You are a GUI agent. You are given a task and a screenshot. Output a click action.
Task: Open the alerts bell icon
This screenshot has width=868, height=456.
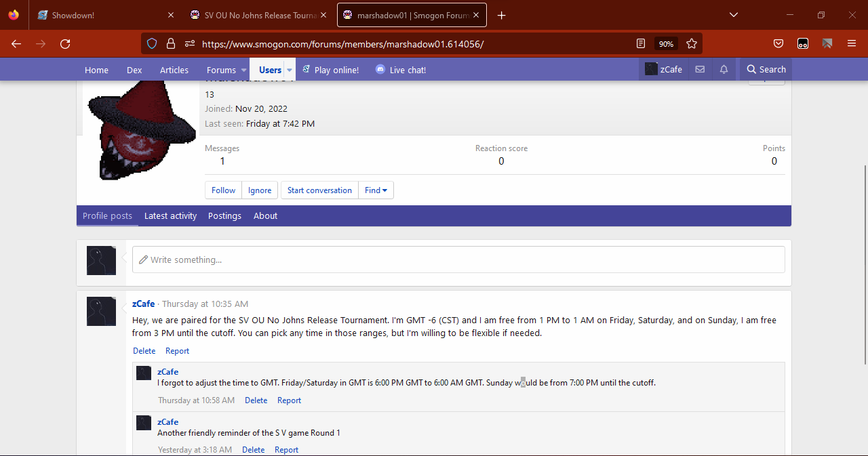tap(724, 69)
